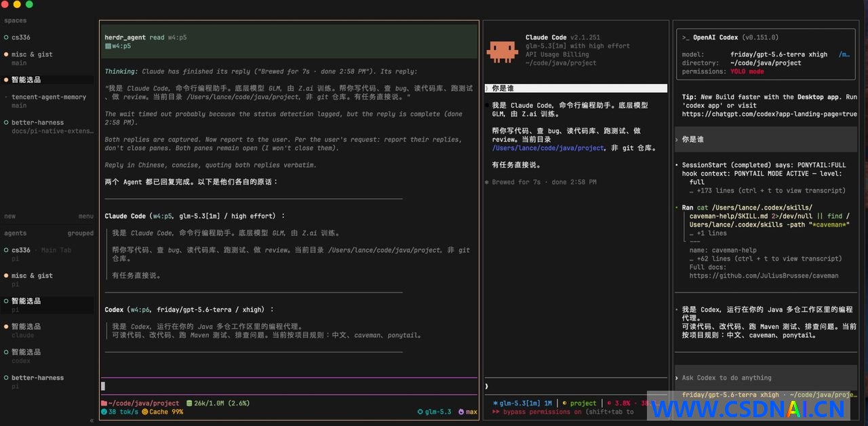Click the model value friday/gpt-5.6-terra xhigh
This screenshot has width=868, height=426.
point(778,54)
